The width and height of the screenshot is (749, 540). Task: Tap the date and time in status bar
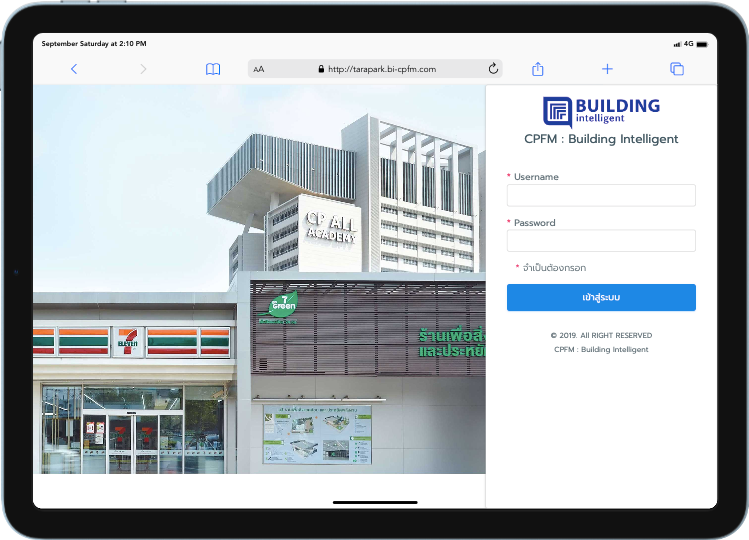[94, 44]
